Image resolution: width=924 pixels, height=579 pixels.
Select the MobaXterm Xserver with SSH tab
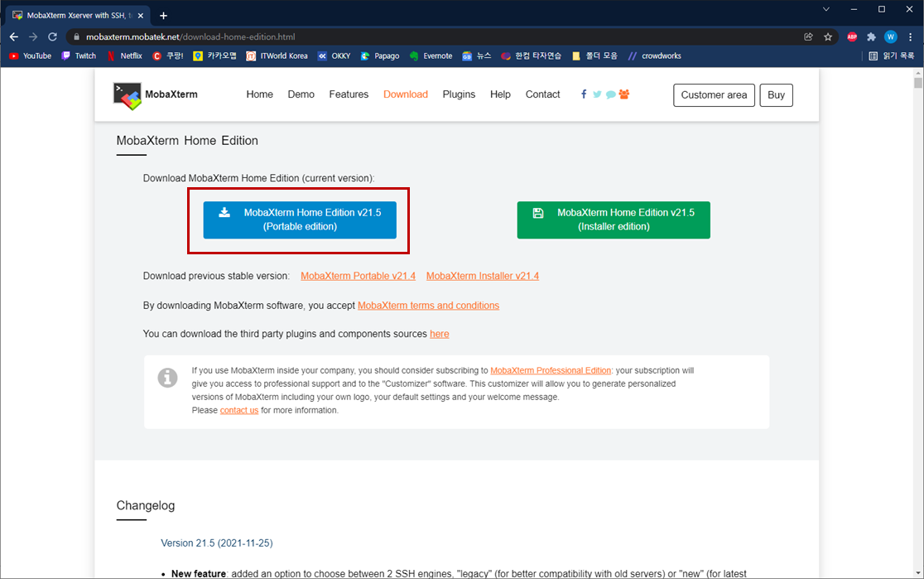pos(79,16)
